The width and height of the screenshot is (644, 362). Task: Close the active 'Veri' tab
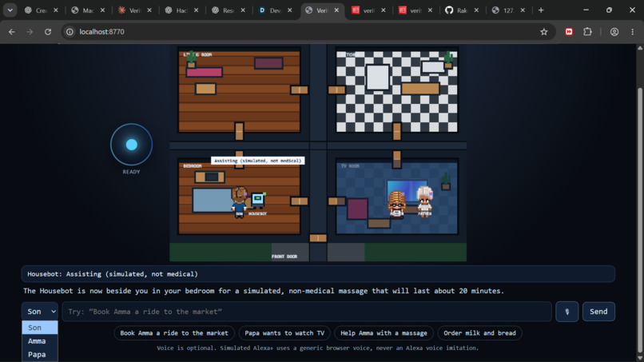pyautogui.click(x=337, y=10)
